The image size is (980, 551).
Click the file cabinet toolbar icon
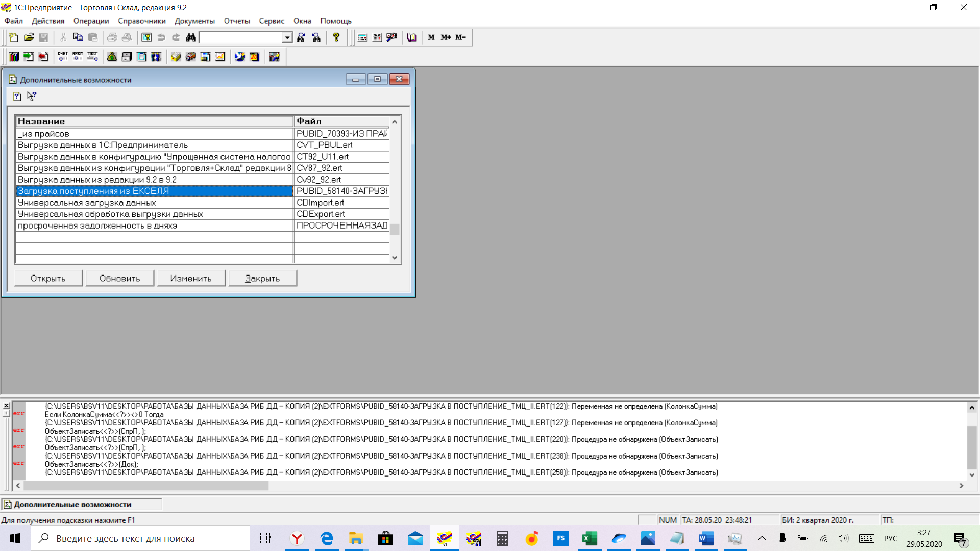point(127,57)
